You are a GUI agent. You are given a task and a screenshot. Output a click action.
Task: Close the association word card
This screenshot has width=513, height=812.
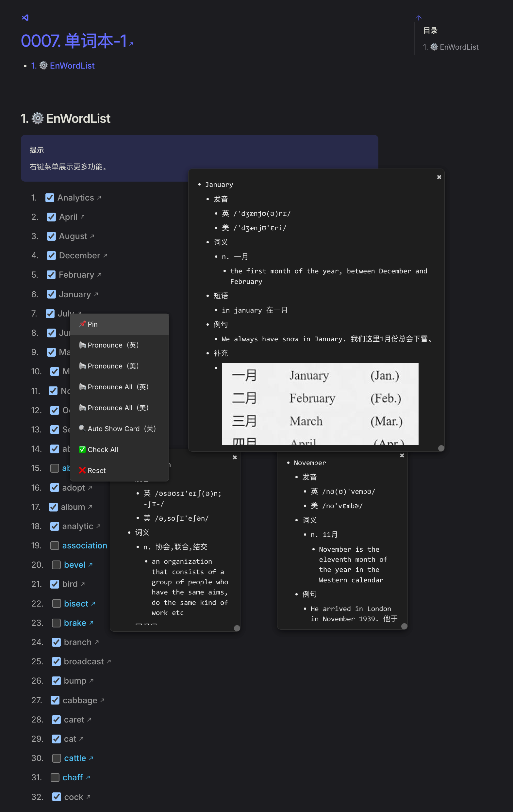pyautogui.click(x=235, y=458)
